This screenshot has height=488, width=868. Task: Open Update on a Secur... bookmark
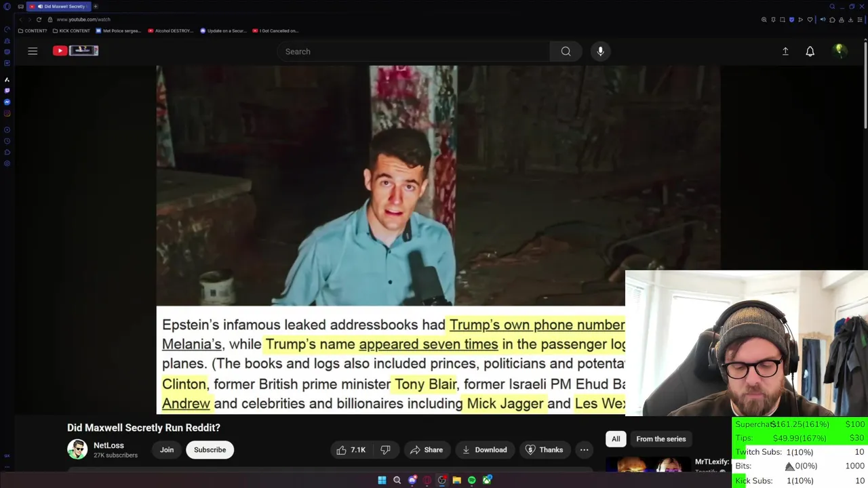pos(223,30)
